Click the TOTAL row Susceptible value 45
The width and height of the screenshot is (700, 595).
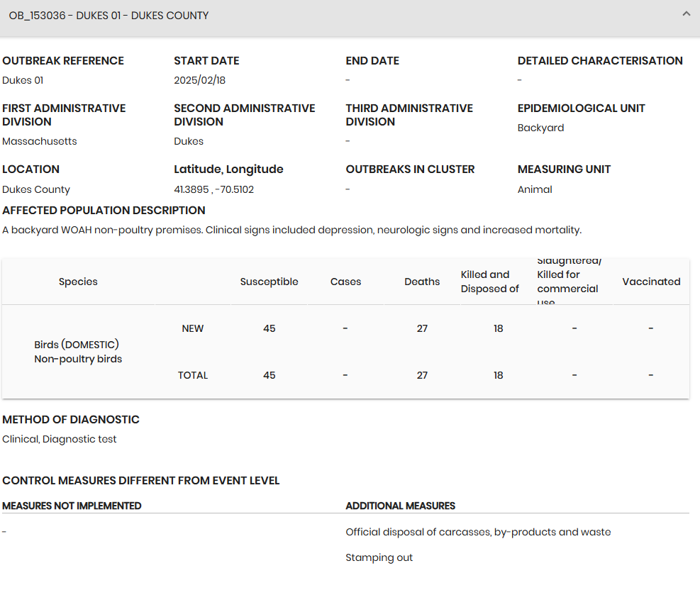click(x=269, y=375)
